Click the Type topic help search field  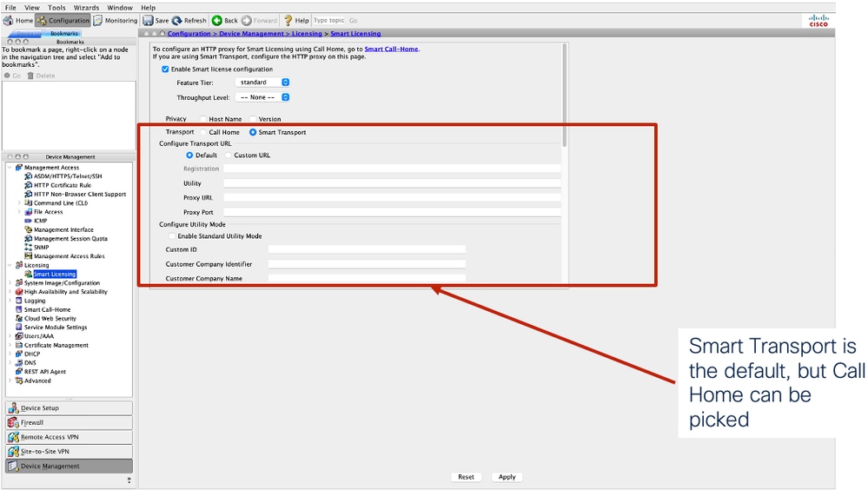(x=329, y=21)
